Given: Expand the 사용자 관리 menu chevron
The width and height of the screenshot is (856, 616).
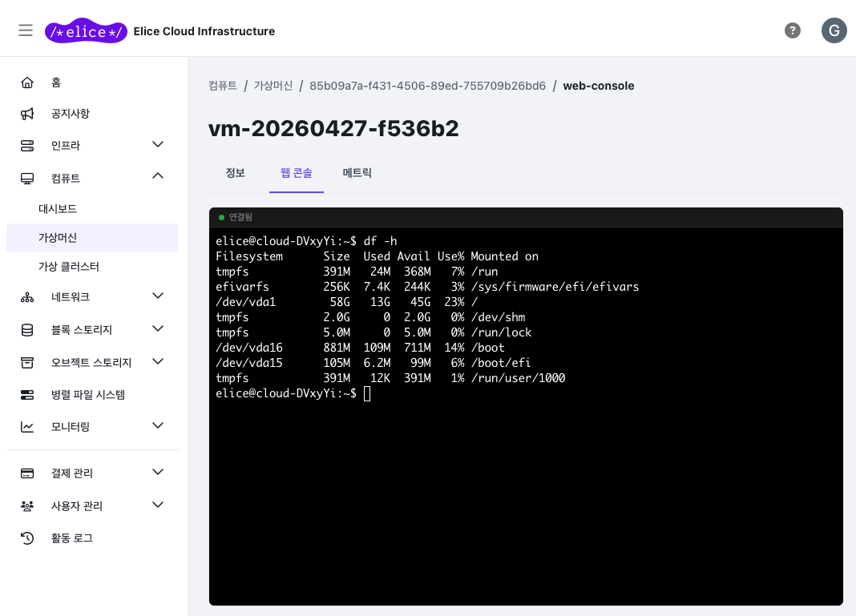Looking at the screenshot, I should (158, 505).
